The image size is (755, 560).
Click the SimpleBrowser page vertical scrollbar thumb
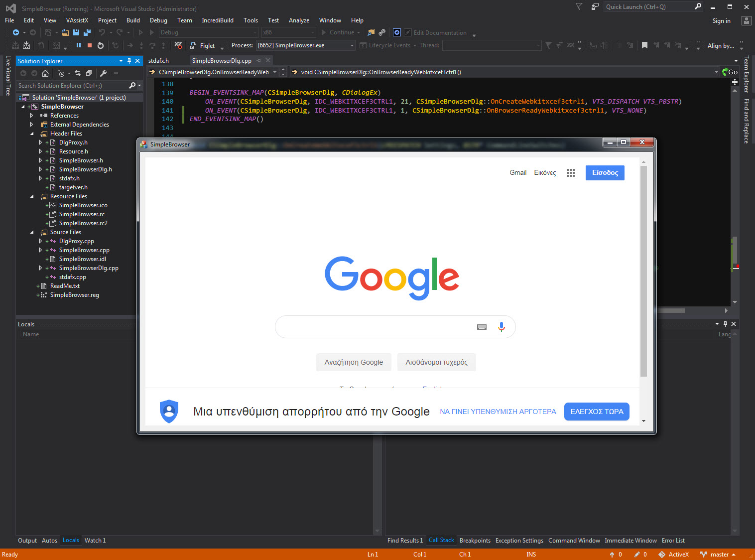[x=643, y=272]
